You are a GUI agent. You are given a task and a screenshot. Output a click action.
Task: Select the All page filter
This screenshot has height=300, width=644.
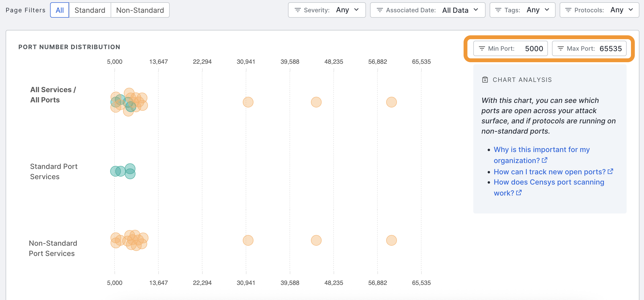[x=60, y=10]
